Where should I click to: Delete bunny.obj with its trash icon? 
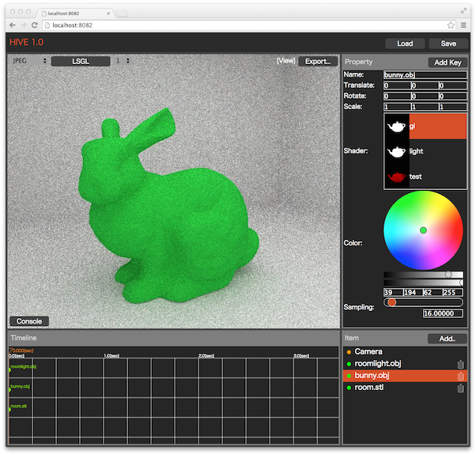[x=460, y=376]
